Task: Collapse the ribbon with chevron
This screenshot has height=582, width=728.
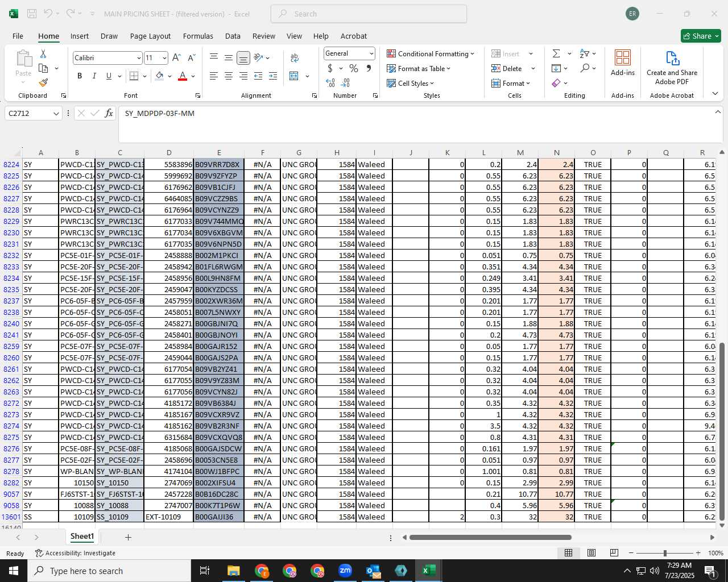Action: 715,94
